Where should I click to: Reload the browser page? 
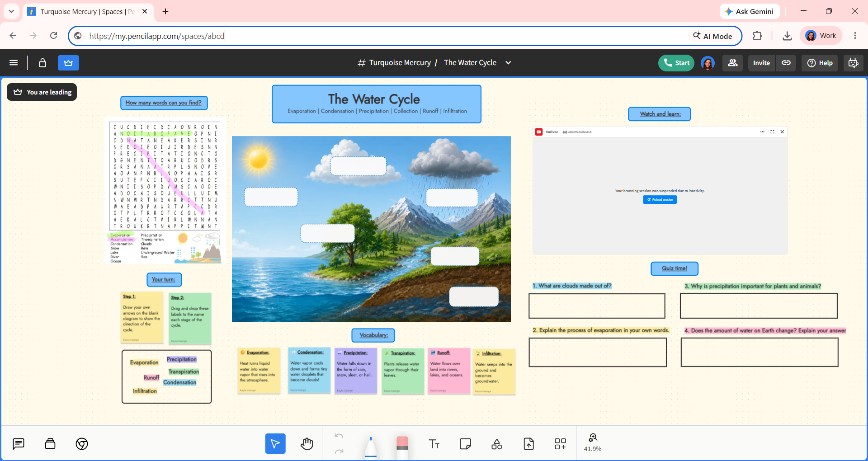pos(53,36)
